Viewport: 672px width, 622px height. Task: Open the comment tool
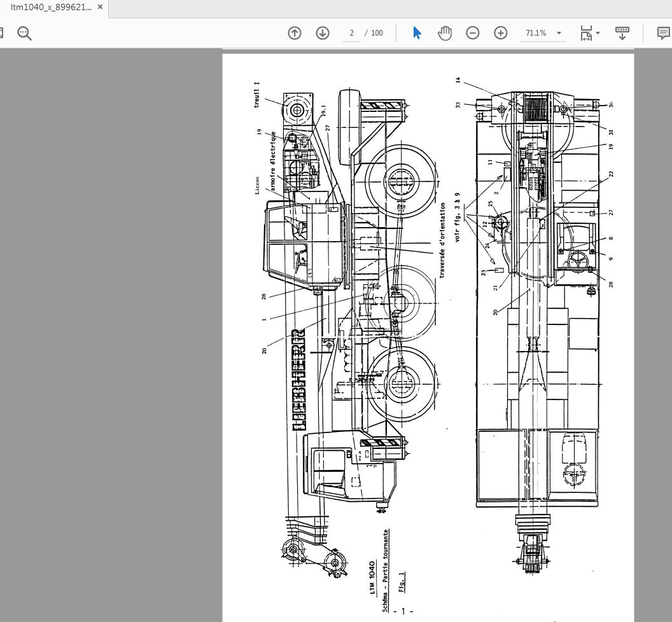pyautogui.click(x=663, y=33)
